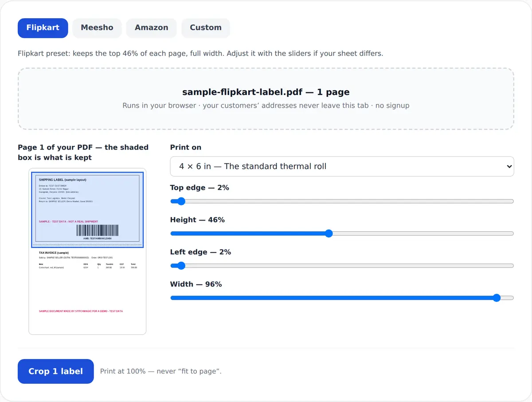Open the Print on paper size dropdown
The height and width of the screenshot is (402, 532).
point(342,166)
